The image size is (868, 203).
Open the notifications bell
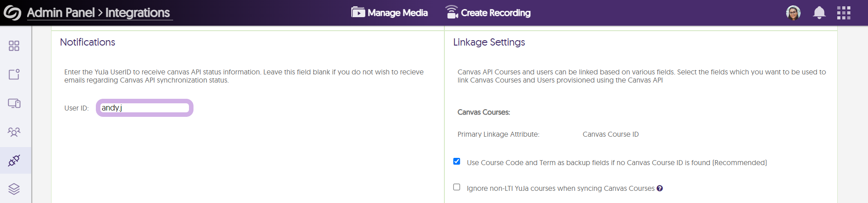(819, 13)
